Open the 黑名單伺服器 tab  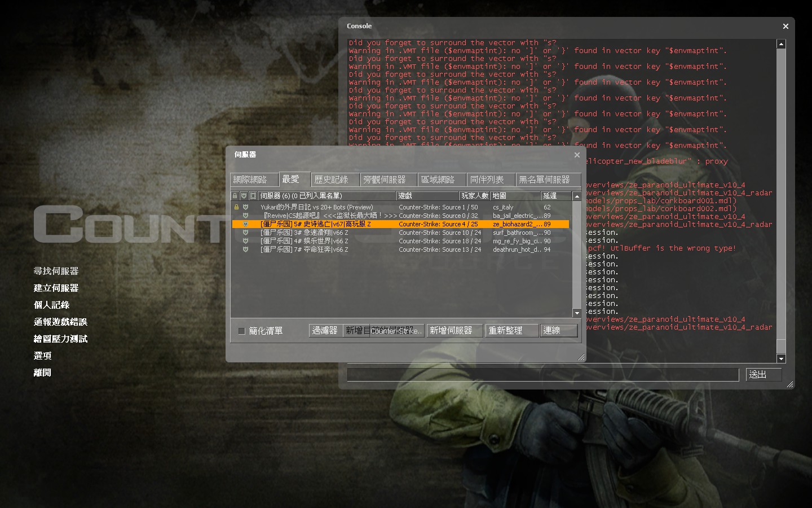(x=548, y=179)
